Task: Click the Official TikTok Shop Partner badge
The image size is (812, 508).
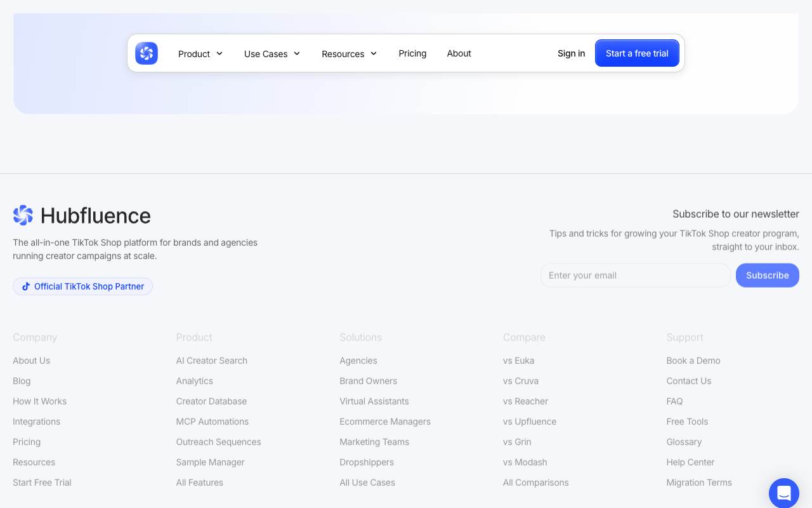Action: tap(82, 286)
